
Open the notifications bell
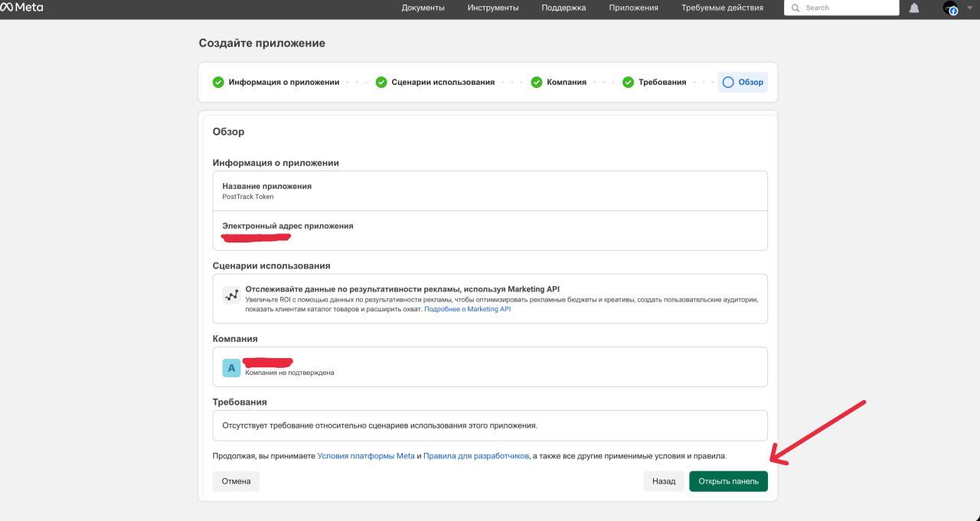[914, 7]
